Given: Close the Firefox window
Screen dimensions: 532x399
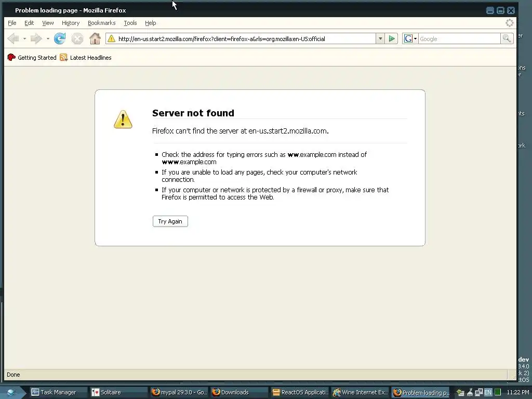Looking at the screenshot, I should [511, 10].
